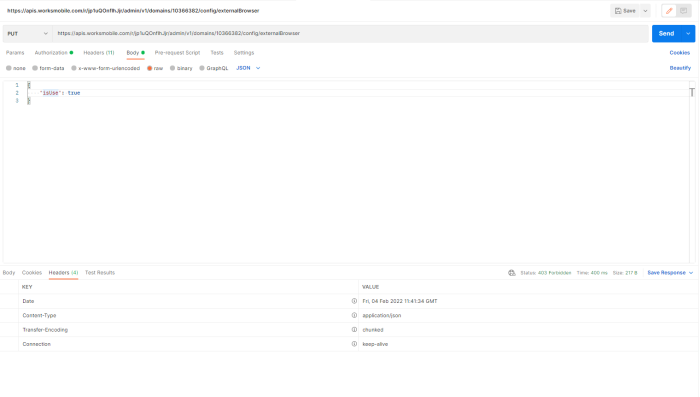Click the Status: 403 Forbidden text
The image size is (700, 397).
[546, 273]
